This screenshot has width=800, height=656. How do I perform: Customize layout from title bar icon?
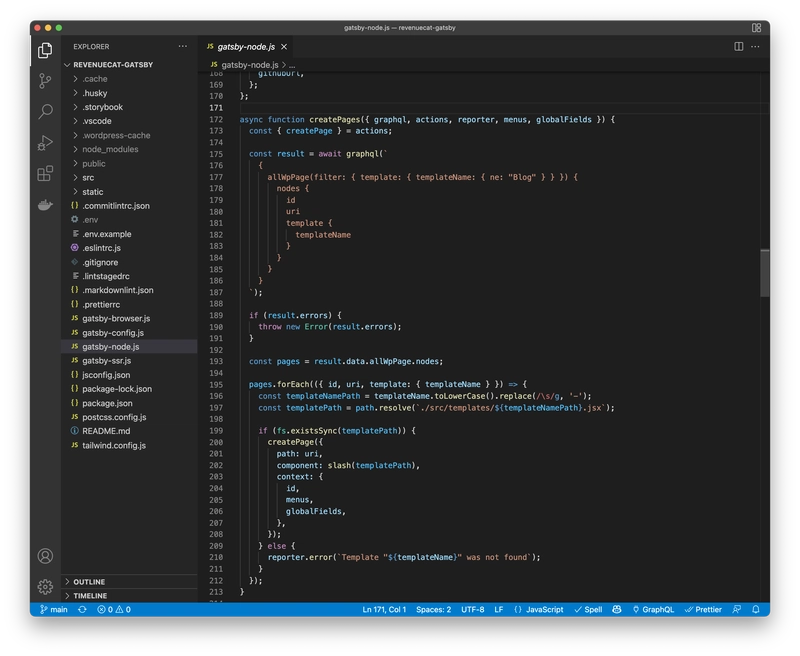[756, 28]
